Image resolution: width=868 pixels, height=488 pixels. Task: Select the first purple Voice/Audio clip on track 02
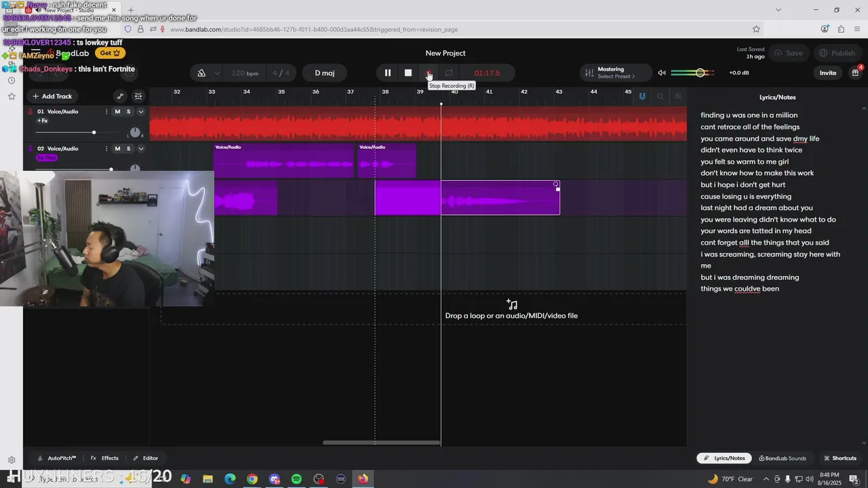tap(283, 161)
